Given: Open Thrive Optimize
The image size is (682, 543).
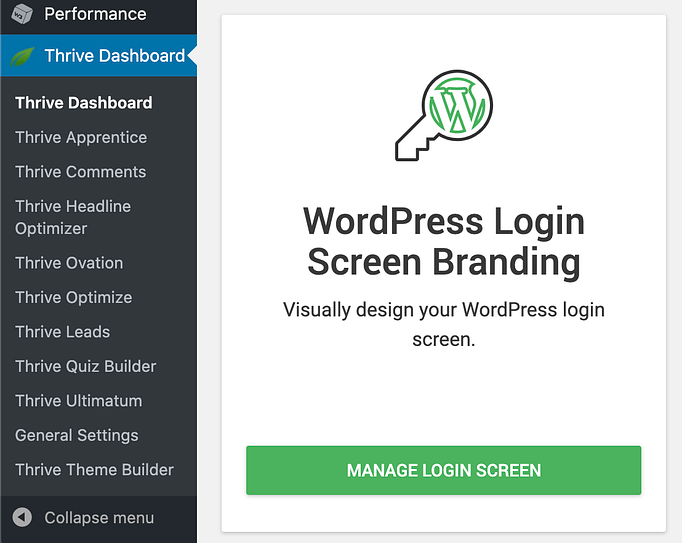Looking at the screenshot, I should pyautogui.click(x=74, y=298).
